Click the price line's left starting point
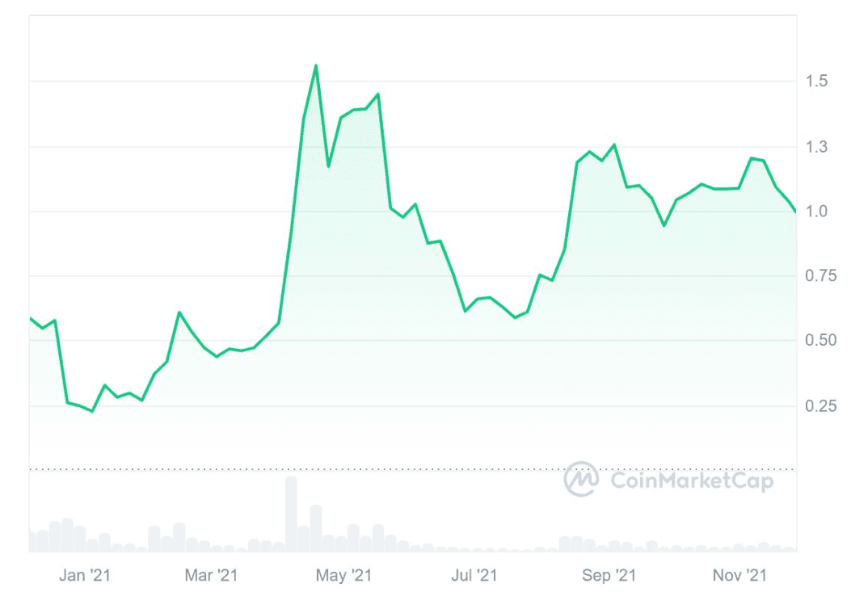 coord(30,318)
